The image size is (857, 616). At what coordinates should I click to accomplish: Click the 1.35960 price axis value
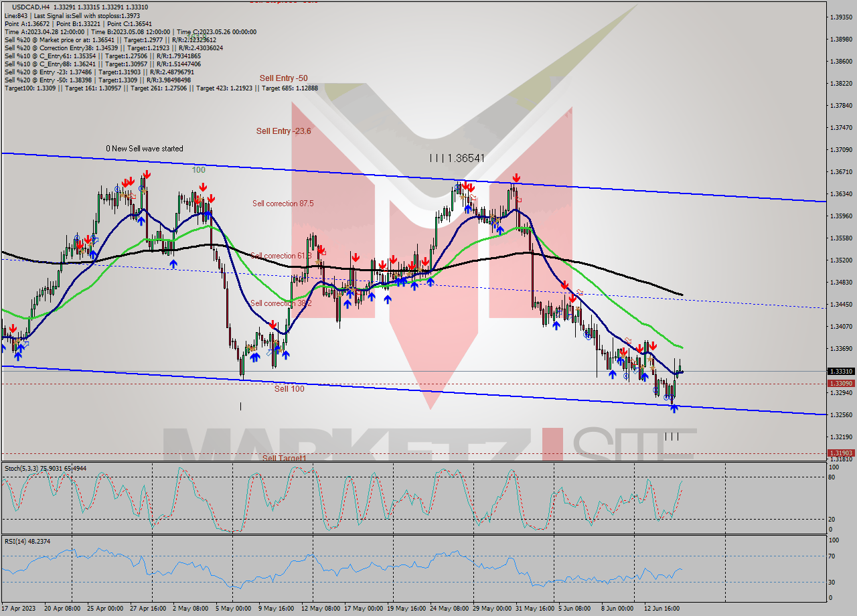pos(840,216)
